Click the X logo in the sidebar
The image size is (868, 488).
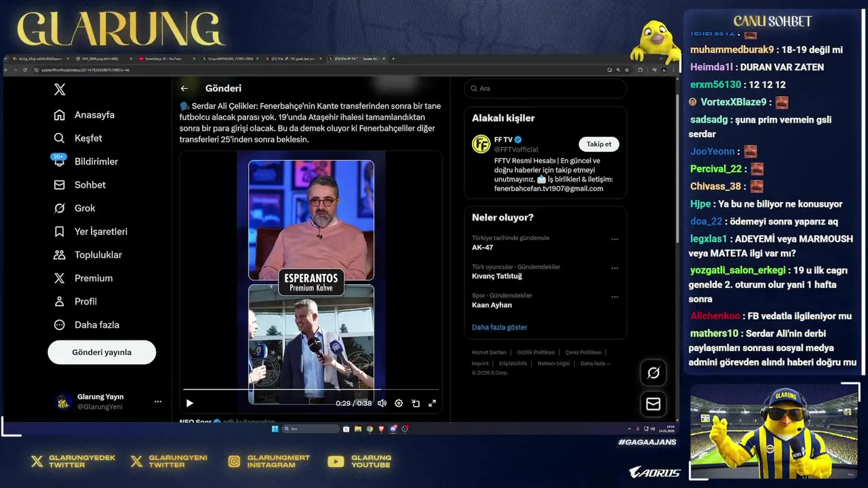coord(60,89)
